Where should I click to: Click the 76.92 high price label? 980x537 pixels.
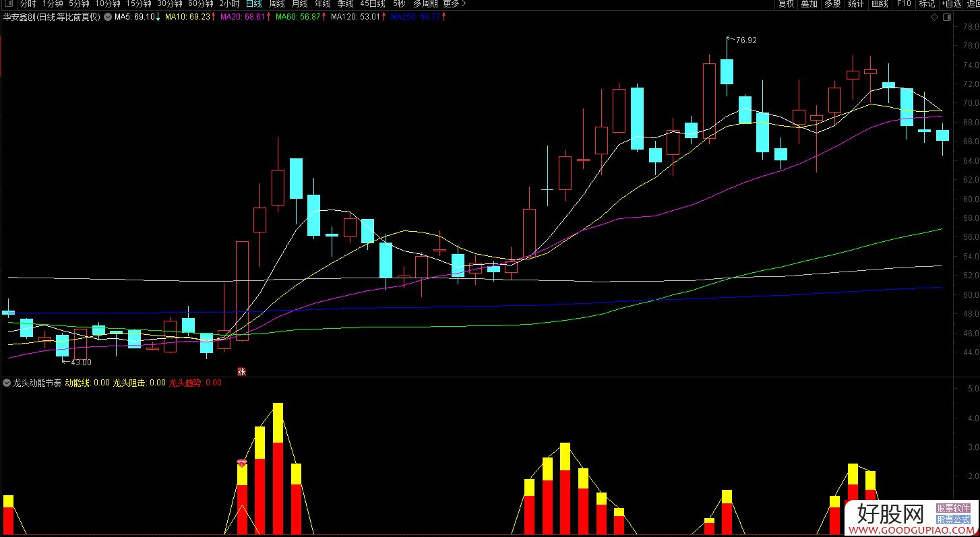(x=746, y=40)
